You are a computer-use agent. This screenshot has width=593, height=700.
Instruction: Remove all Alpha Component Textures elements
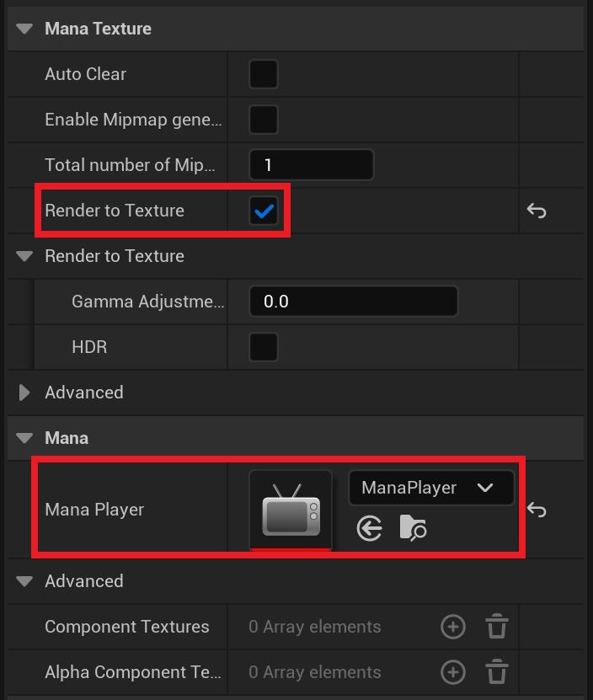point(497,672)
